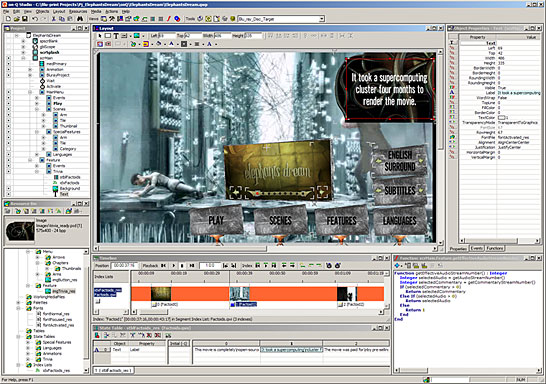Expand the Languages node in Project tree

[37, 154]
